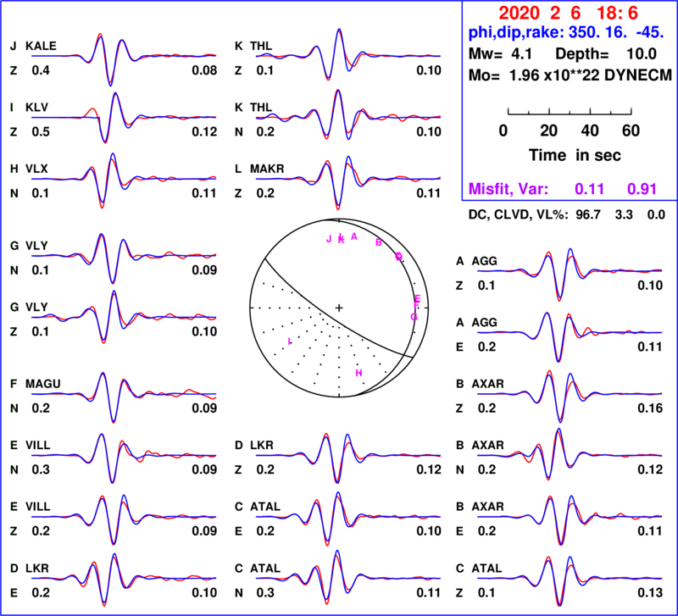Click the AGG station label on E row
The width and height of the screenshot is (678, 616).
point(484,323)
